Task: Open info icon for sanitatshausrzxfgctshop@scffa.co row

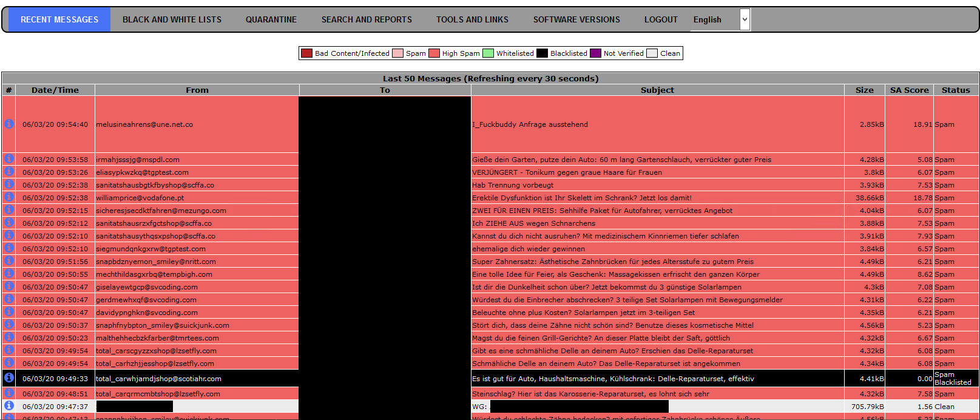Action: (9, 223)
